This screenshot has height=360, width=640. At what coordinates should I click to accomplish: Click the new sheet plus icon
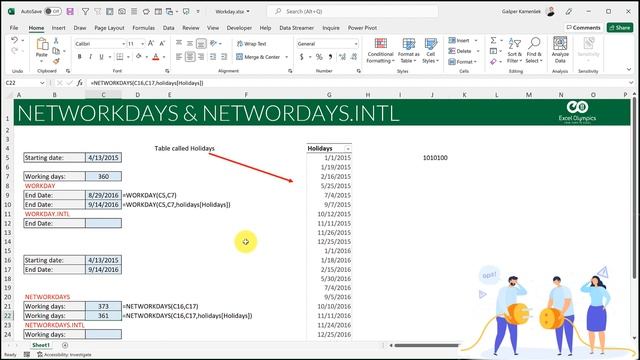65,345
